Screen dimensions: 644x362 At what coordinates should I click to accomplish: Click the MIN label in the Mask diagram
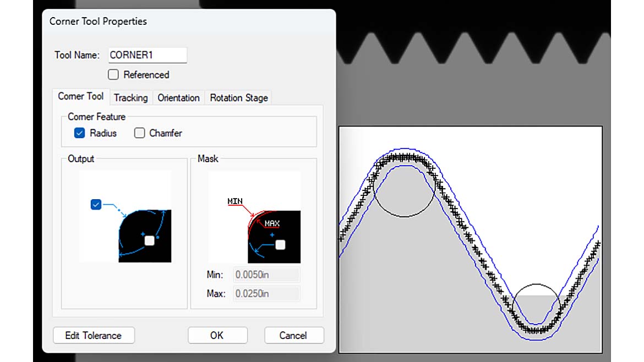coord(235,201)
